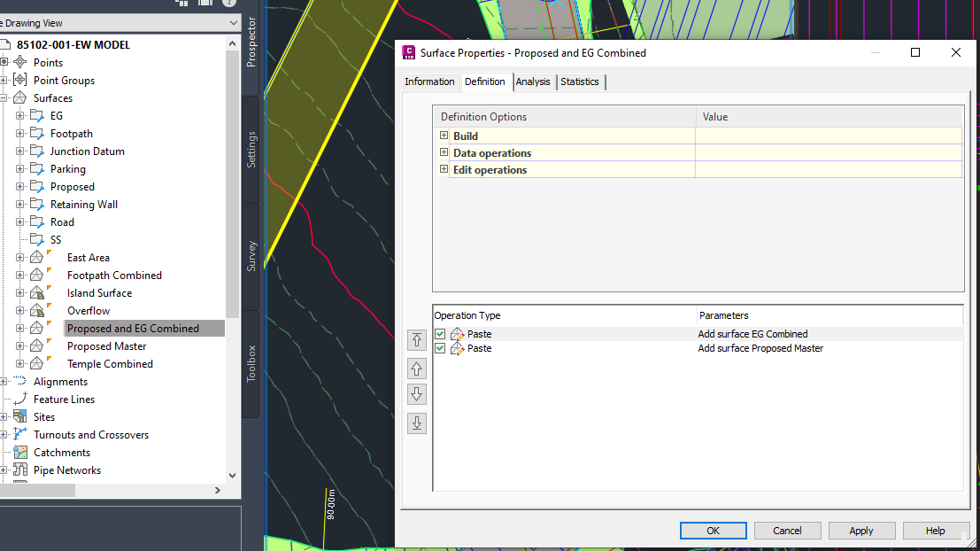
Task: Expand the Build definition options
Action: (x=444, y=136)
